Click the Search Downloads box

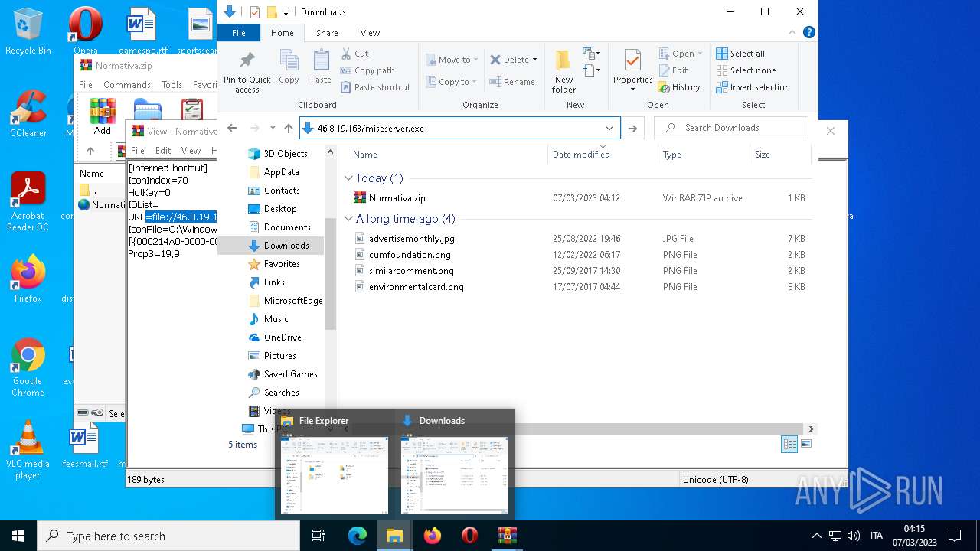pyautogui.click(x=731, y=128)
